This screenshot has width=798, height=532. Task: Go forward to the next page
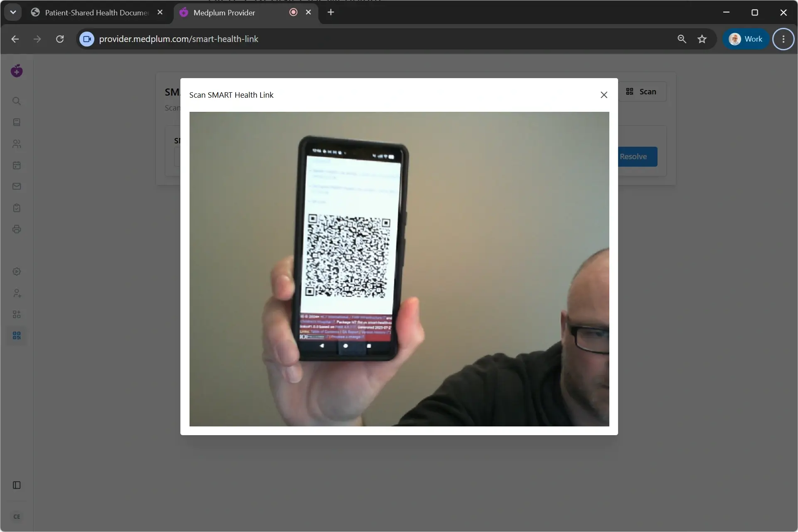point(37,39)
